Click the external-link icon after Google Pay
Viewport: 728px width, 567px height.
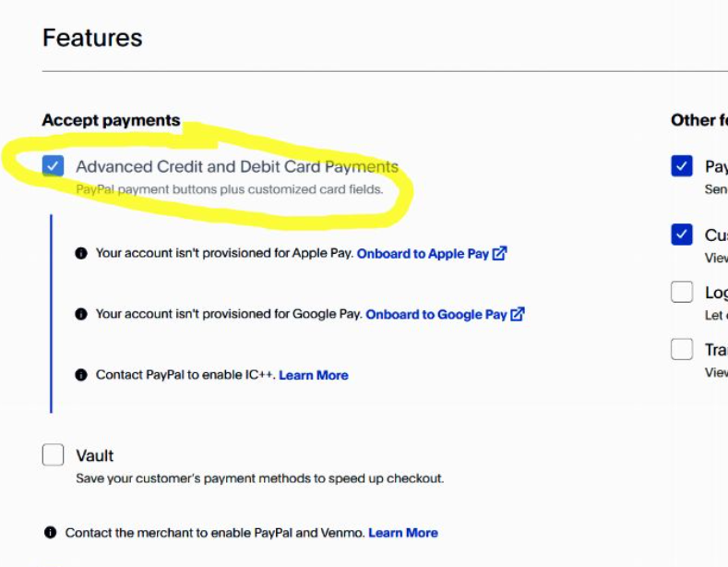[x=518, y=314]
